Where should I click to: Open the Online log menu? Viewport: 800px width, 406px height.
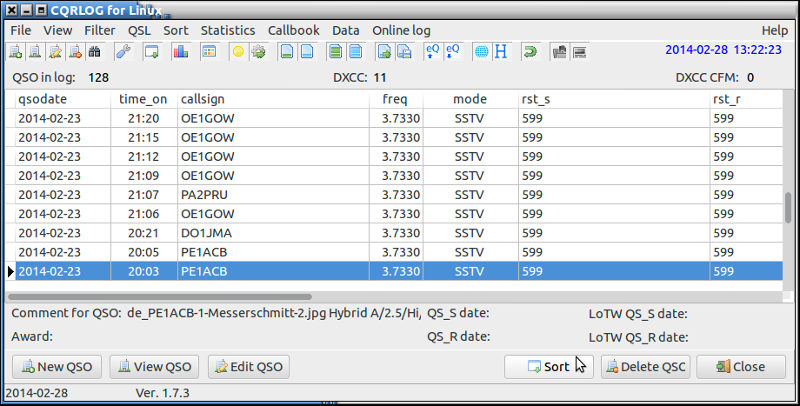coord(401,30)
